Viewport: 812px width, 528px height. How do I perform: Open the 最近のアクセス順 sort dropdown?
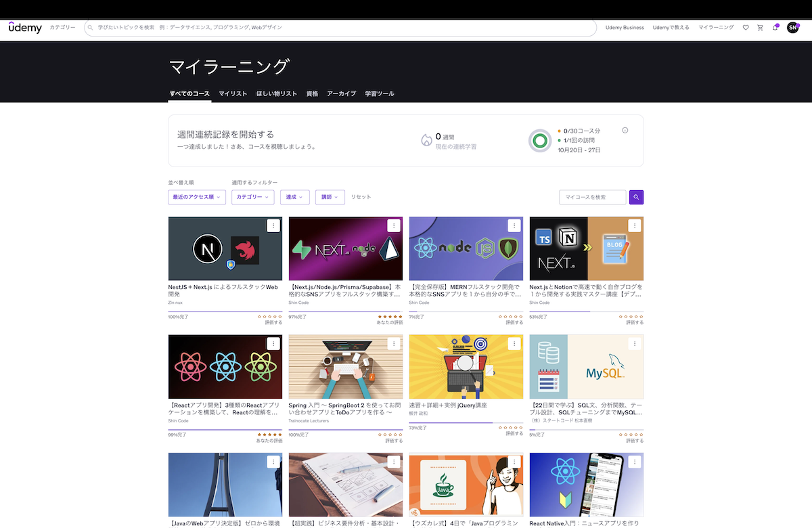(x=196, y=196)
